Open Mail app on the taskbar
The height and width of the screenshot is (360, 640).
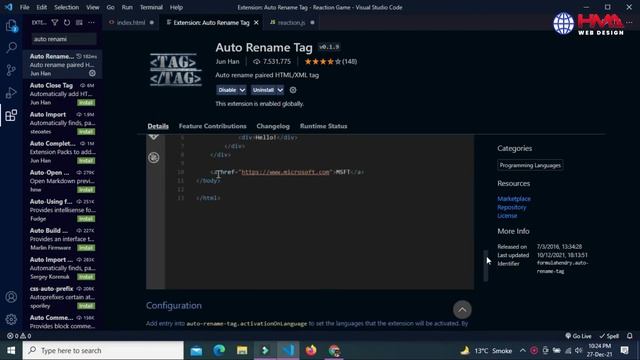196,351
